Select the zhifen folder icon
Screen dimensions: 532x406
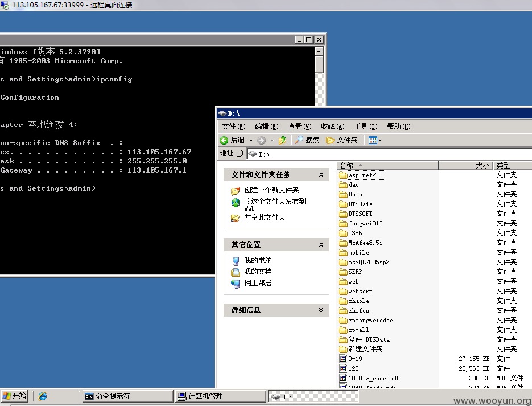[343, 310]
